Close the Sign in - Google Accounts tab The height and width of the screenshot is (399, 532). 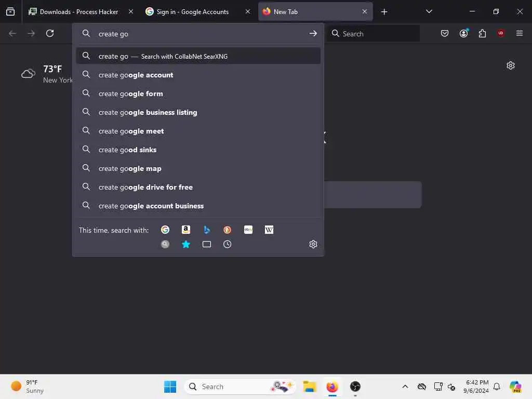click(248, 11)
